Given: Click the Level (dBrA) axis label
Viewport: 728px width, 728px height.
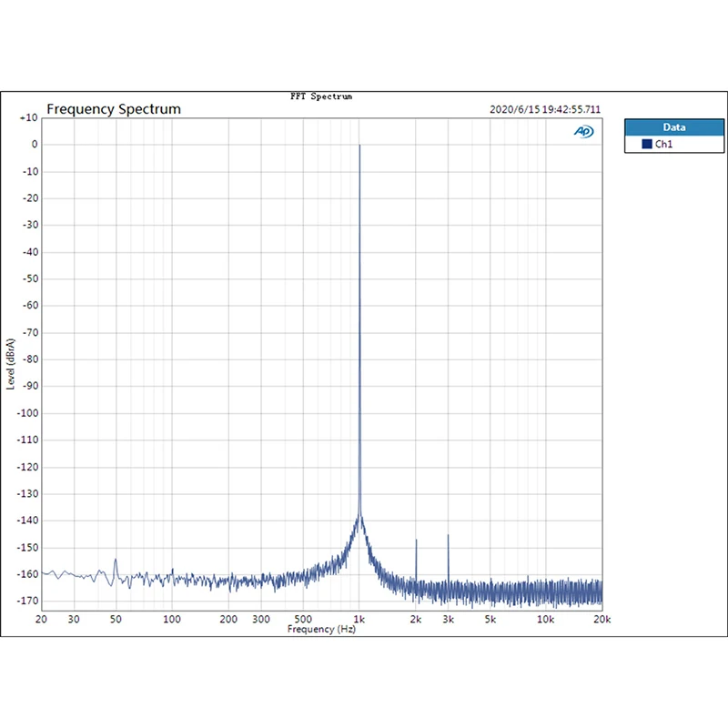Looking at the screenshot, I should coord(10,364).
